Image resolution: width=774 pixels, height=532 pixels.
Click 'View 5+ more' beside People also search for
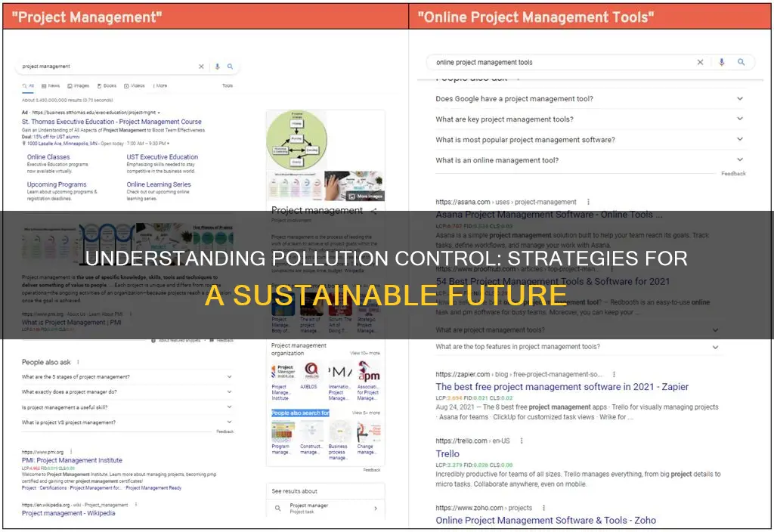(x=367, y=413)
